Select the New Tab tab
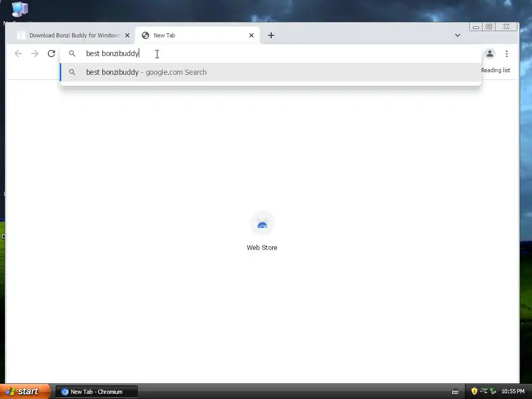 pos(198,35)
